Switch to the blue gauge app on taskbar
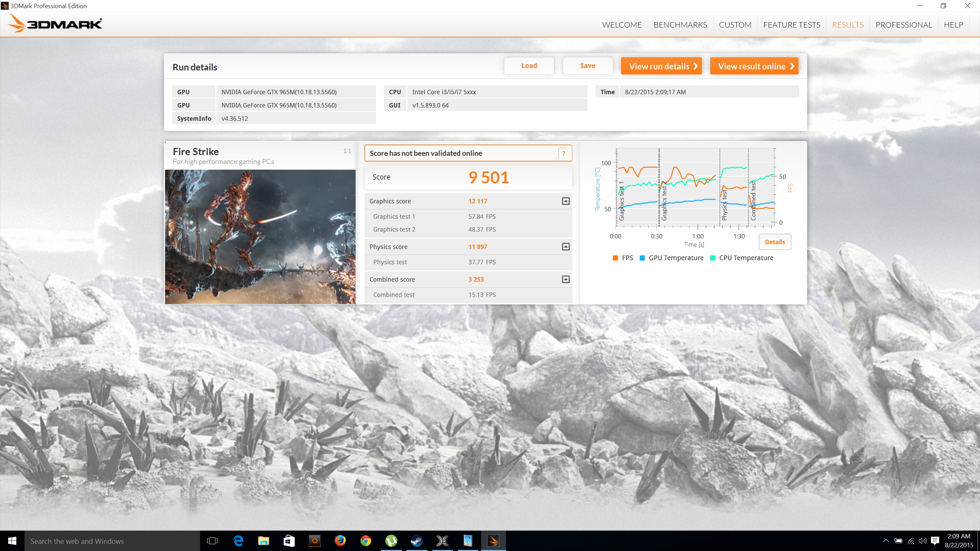This screenshot has width=980, height=551. (x=468, y=541)
